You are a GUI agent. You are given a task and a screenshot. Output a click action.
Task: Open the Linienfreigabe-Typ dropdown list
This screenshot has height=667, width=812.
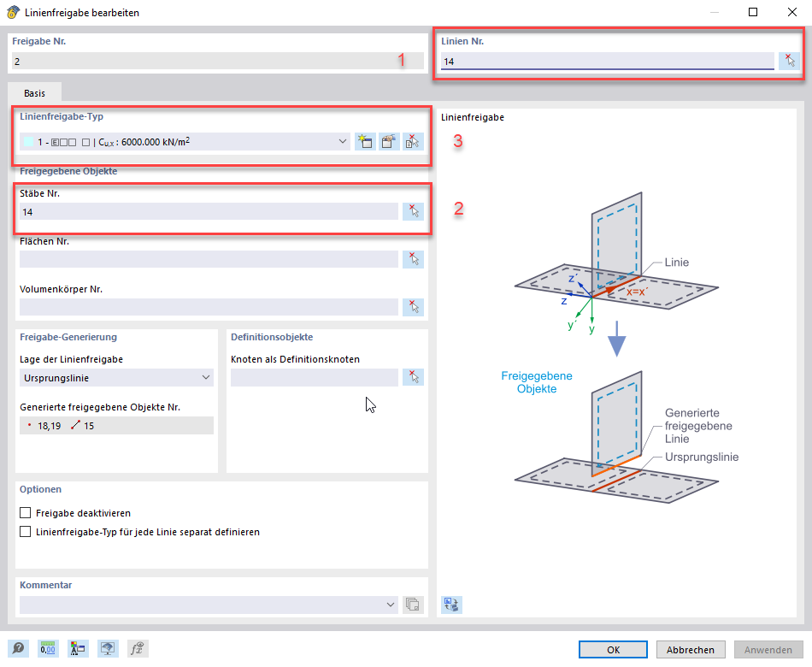(x=342, y=141)
